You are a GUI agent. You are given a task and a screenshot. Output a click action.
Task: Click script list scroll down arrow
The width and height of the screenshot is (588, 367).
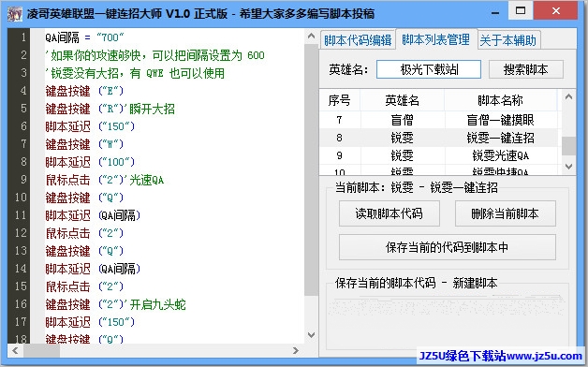pyautogui.click(x=568, y=166)
